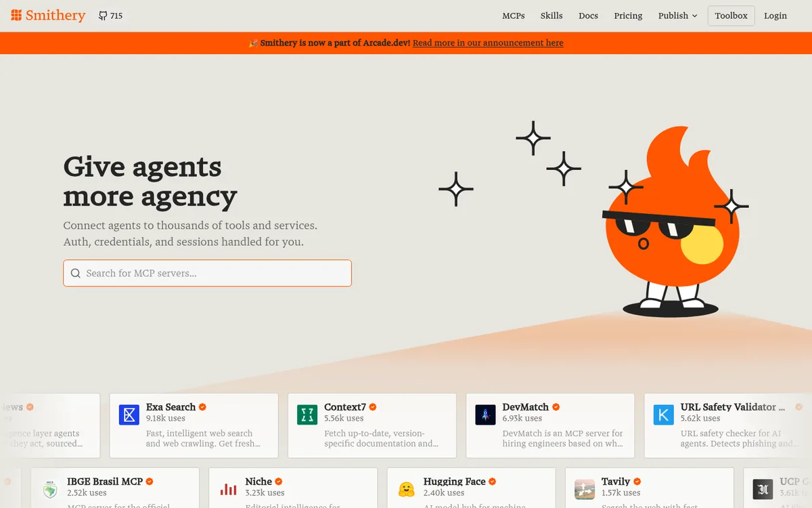The height and width of the screenshot is (508, 812).
Task: Open the Exa Search server title
Action: pos(171,407)
